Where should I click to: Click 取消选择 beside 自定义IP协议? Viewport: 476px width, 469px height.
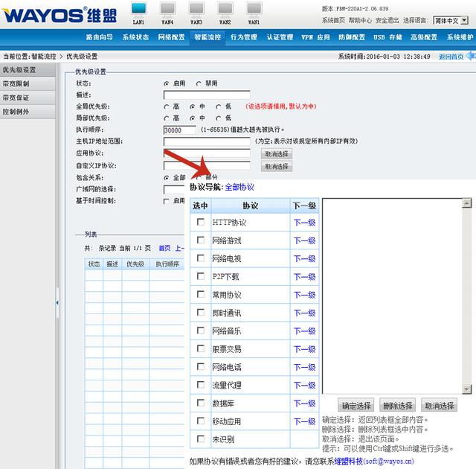tap(277, 167)
